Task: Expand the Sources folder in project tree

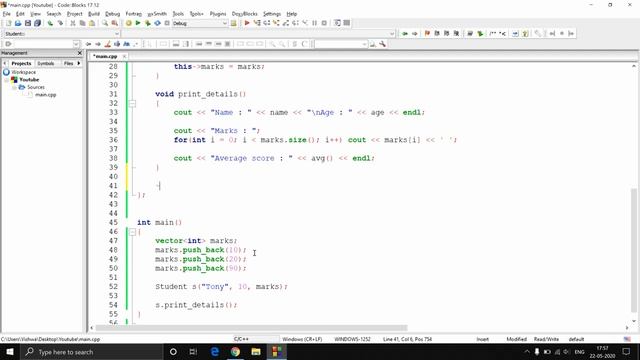Action: [x=14, y=87]
